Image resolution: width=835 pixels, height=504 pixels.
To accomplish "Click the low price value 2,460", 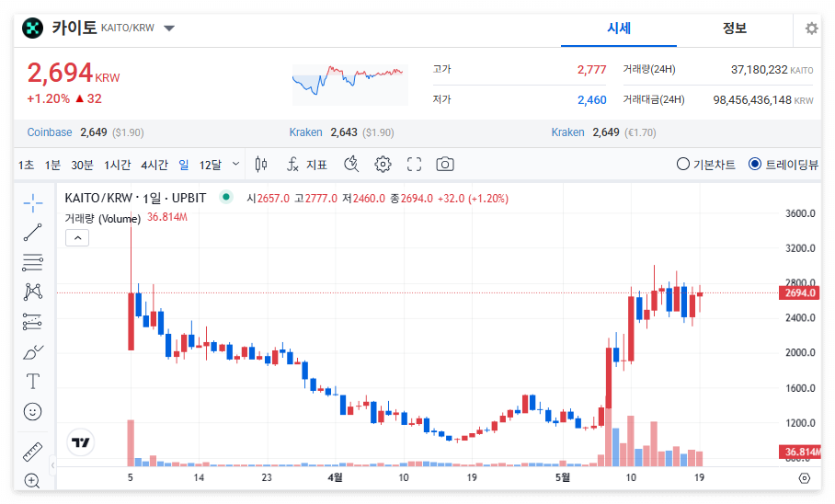I will (x=591, y=100).
